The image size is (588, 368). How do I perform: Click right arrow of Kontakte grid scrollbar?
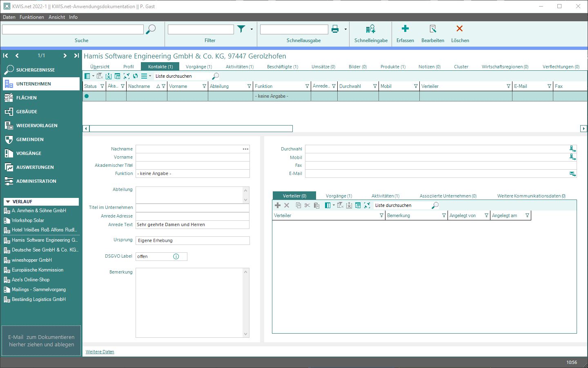click(x=584, y=129)
